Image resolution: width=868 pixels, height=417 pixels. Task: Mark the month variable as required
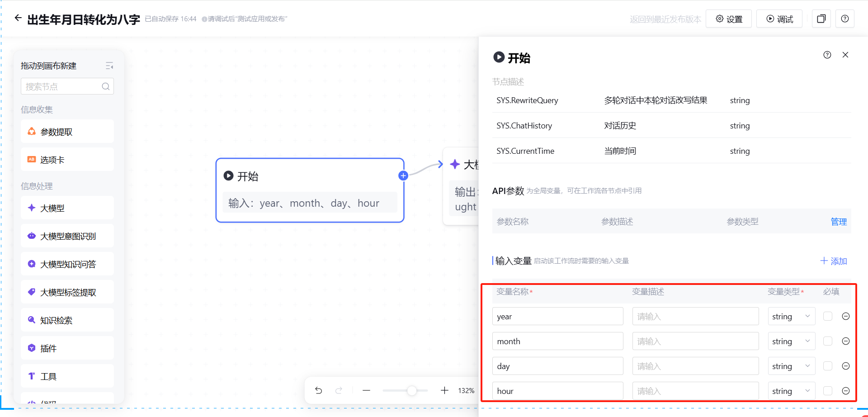(828, 341)
